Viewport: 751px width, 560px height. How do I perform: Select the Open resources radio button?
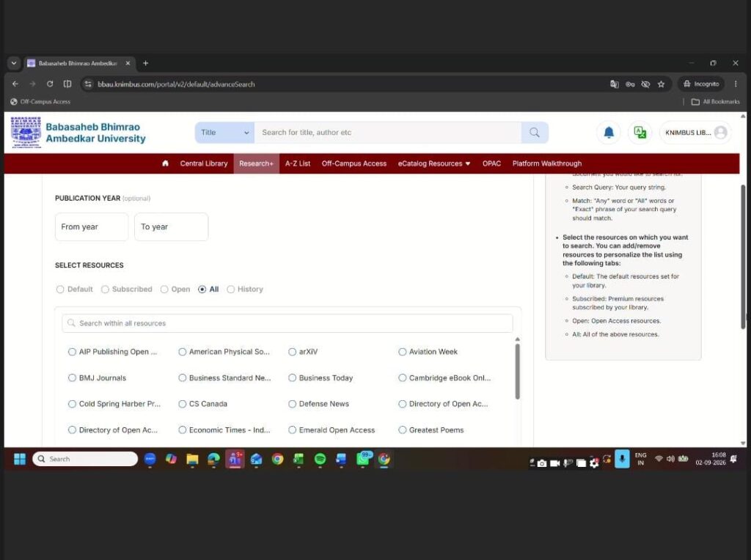[164, 289]
